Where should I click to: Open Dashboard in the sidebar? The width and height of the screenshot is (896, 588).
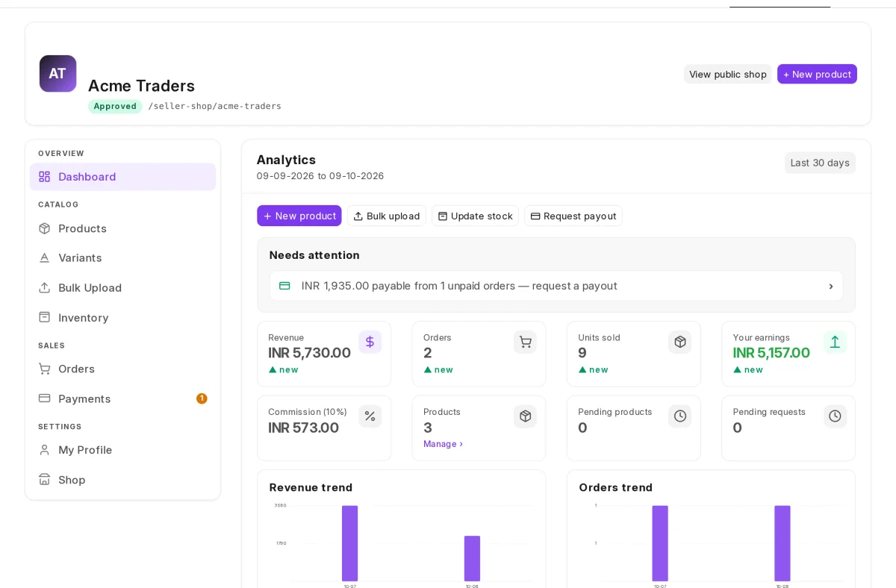point(122,177)
